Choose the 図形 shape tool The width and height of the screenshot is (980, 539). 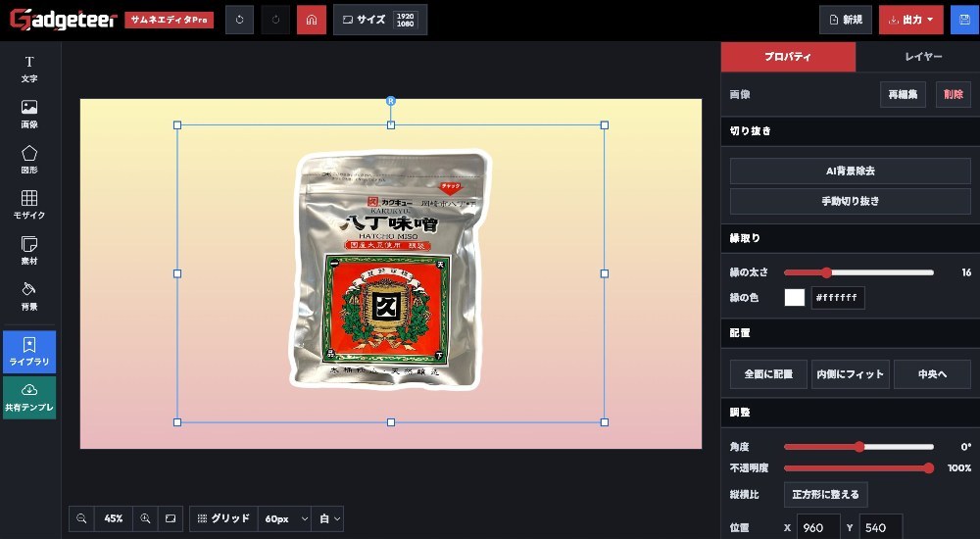pos(29,160)
